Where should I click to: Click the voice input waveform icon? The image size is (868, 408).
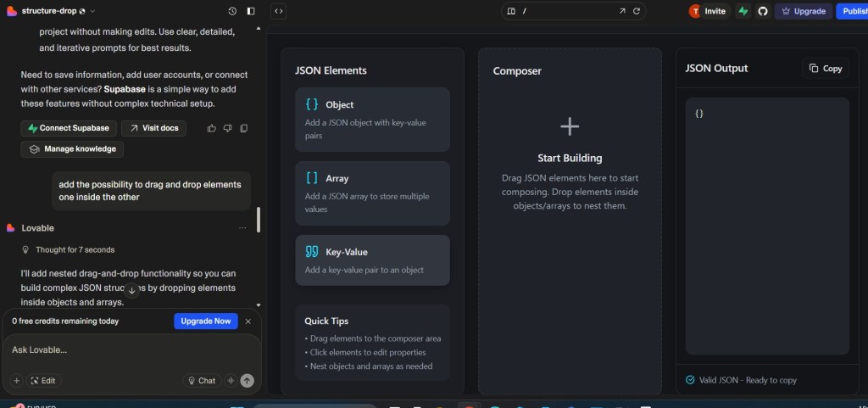(x=231, y=381)
